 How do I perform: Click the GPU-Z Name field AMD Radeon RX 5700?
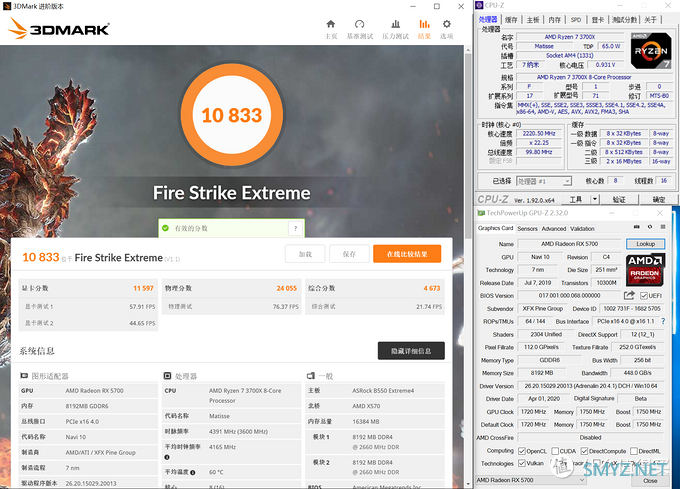coord(569,244)
